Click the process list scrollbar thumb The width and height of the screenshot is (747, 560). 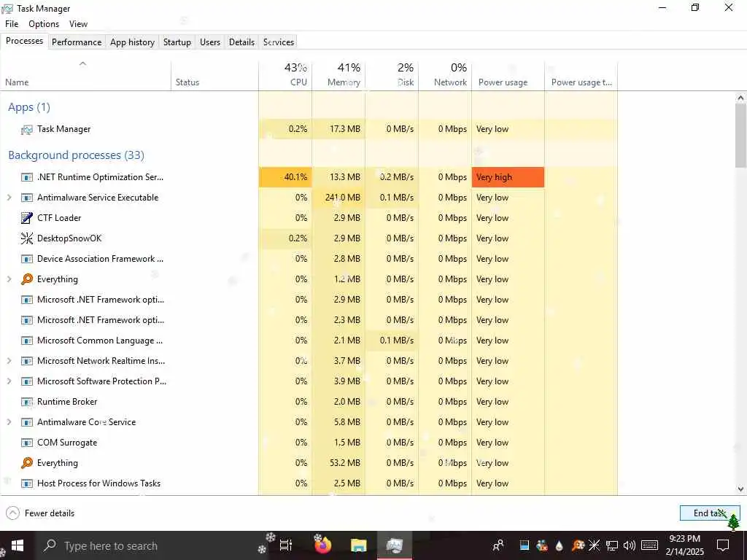point(740,135)
